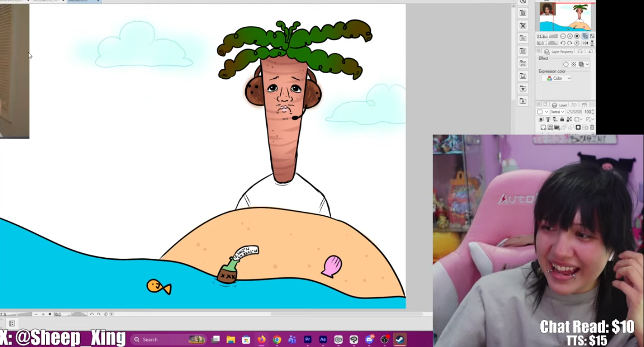Viewport: 644px width, 347px height.
Task: Create a new layer folder
Action: [x=557, y=127]
